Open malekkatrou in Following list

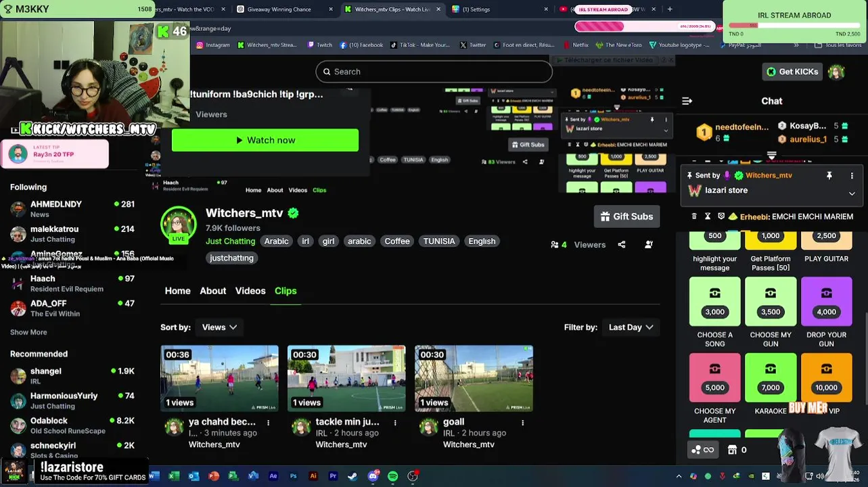[72, 234]
